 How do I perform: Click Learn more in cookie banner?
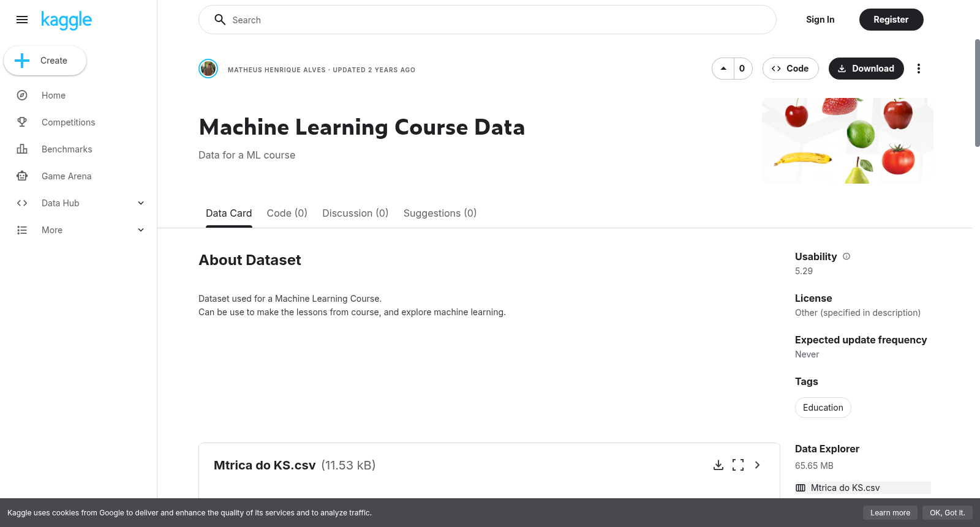[890, 513]
